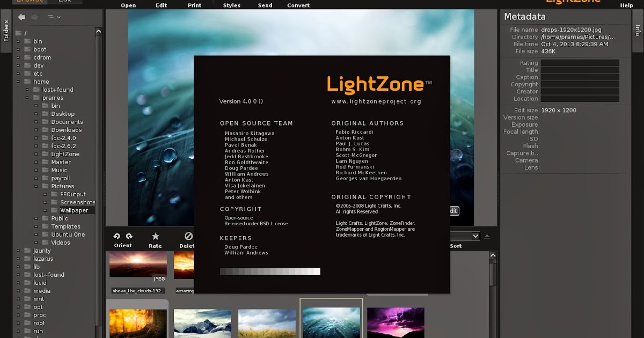Click the Title metadata field
The height and width of the screenshot is (338, 644).
[580, 70]
